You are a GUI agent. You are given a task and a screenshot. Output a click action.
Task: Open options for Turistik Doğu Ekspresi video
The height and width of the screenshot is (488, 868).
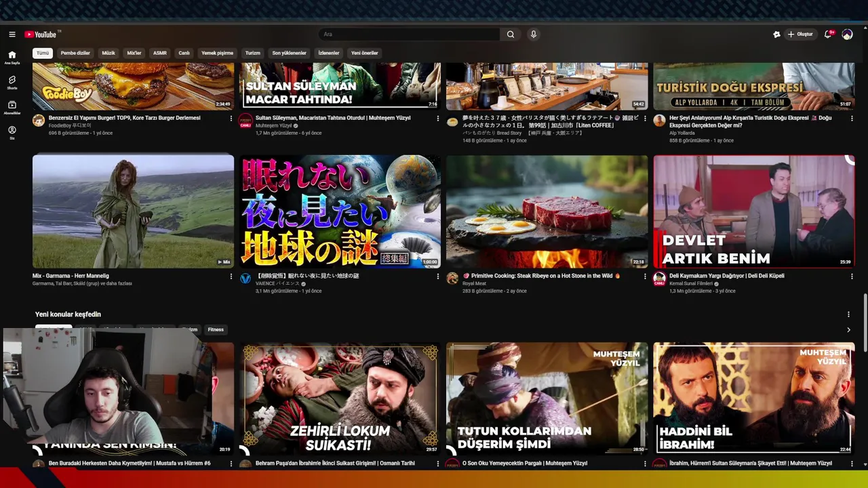click(852, 118)
